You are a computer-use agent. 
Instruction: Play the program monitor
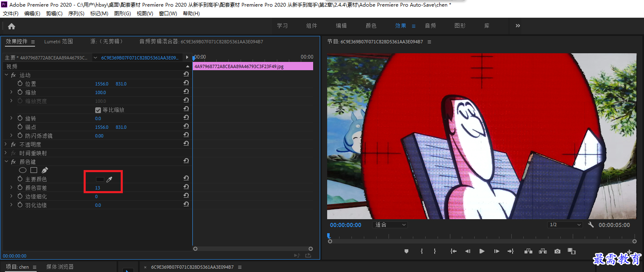click(482, 251)
